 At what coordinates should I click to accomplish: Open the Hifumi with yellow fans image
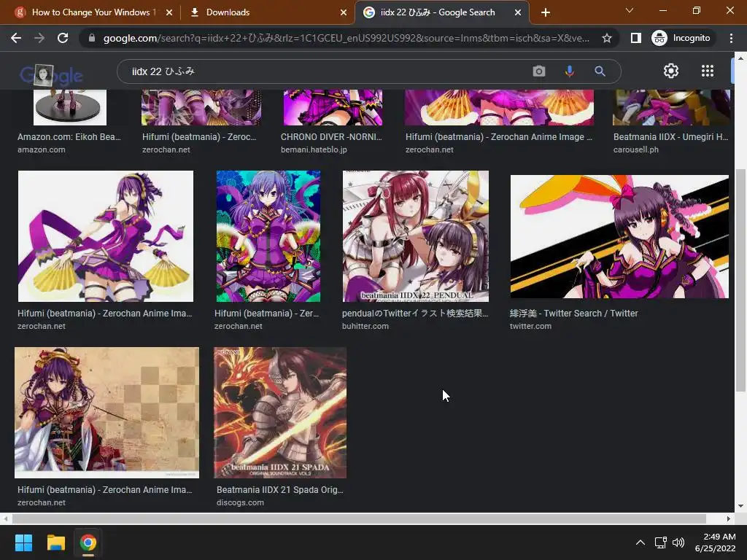[106, 236]
